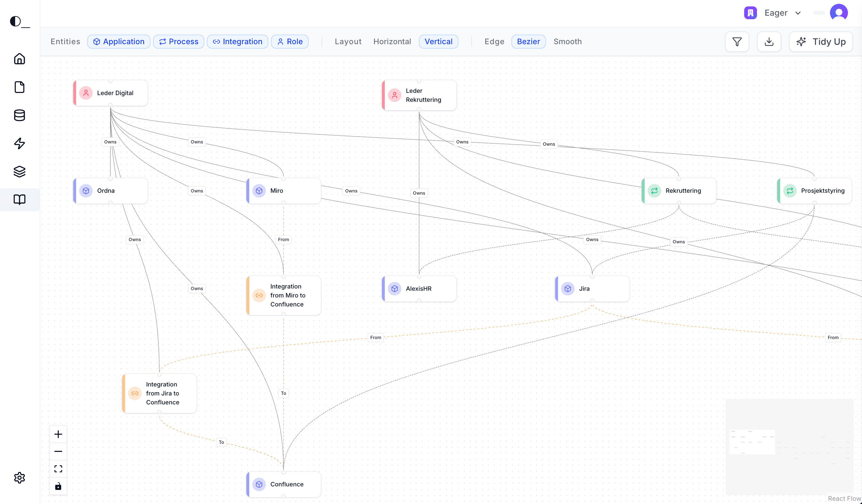Select the Leder Rekruttering node label
Image resolution: width=862 pixels, height=504 pixels.
423,95
